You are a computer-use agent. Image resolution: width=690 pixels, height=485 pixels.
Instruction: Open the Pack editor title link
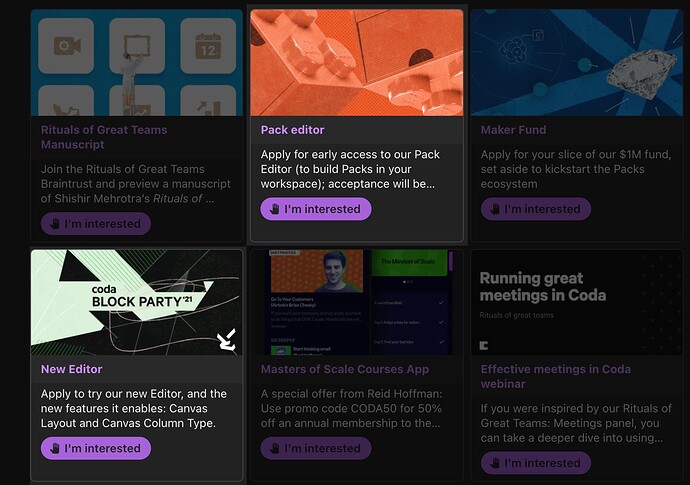point(292,130)
